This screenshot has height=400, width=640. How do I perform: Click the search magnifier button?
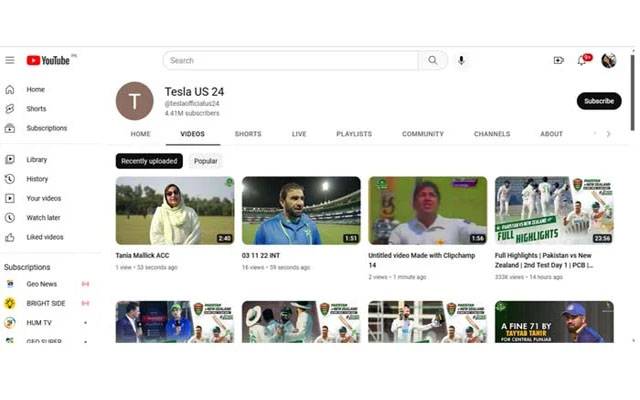coord(433,60)
